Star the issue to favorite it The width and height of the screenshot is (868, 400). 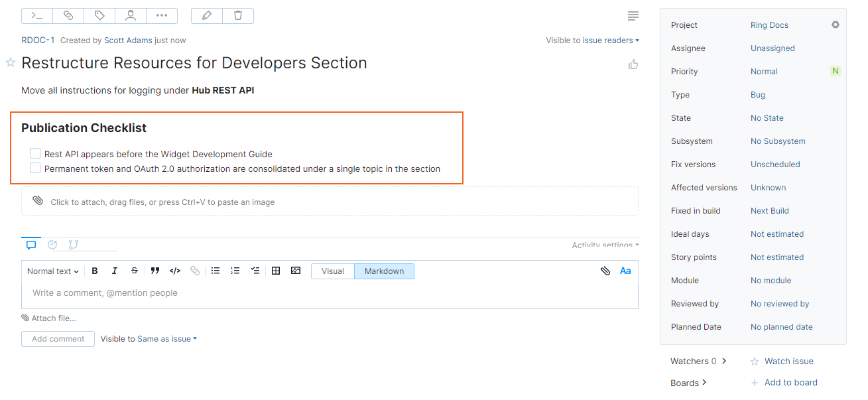10,62
